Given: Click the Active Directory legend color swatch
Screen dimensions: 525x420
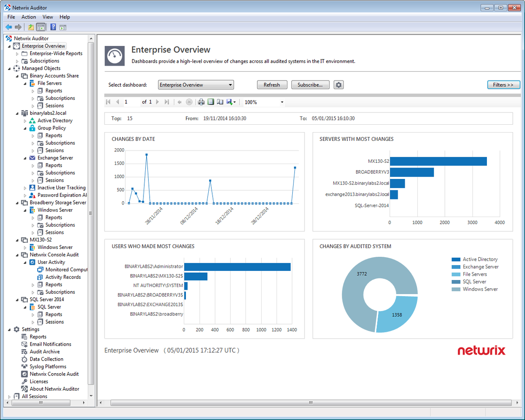Looking at the screenshot, I should pos(456,259).
